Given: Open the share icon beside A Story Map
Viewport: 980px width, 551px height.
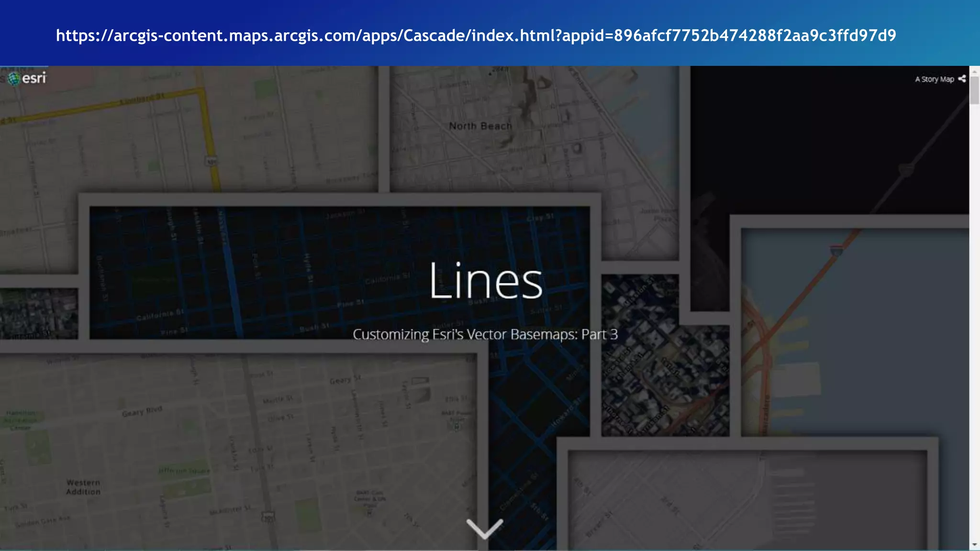Looking at the screenshot, I should click(962, 79).
